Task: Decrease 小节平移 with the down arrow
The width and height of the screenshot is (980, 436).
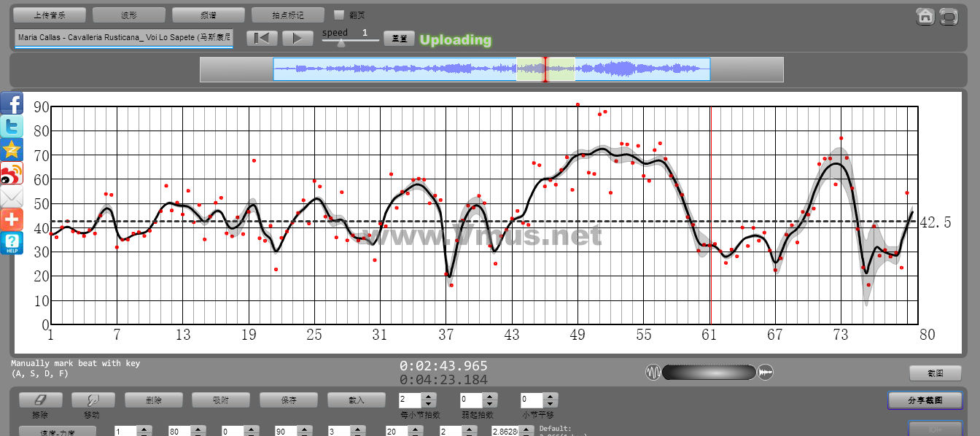Action: 551,404
